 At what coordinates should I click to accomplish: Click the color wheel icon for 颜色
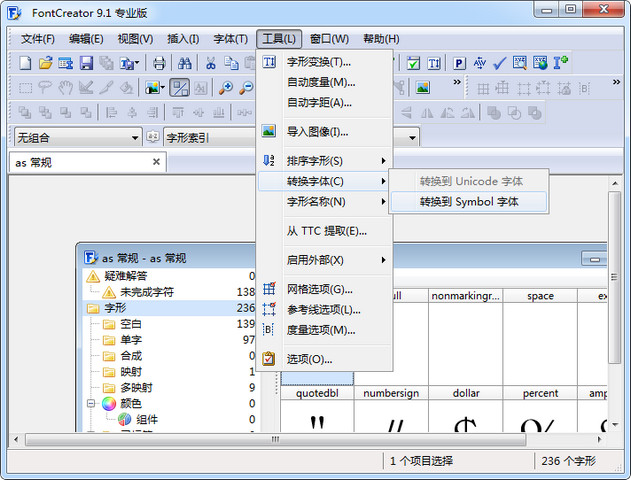[109, 404]
